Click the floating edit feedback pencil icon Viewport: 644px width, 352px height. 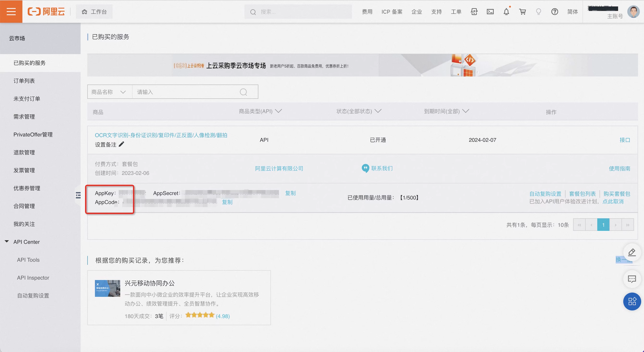632,252
